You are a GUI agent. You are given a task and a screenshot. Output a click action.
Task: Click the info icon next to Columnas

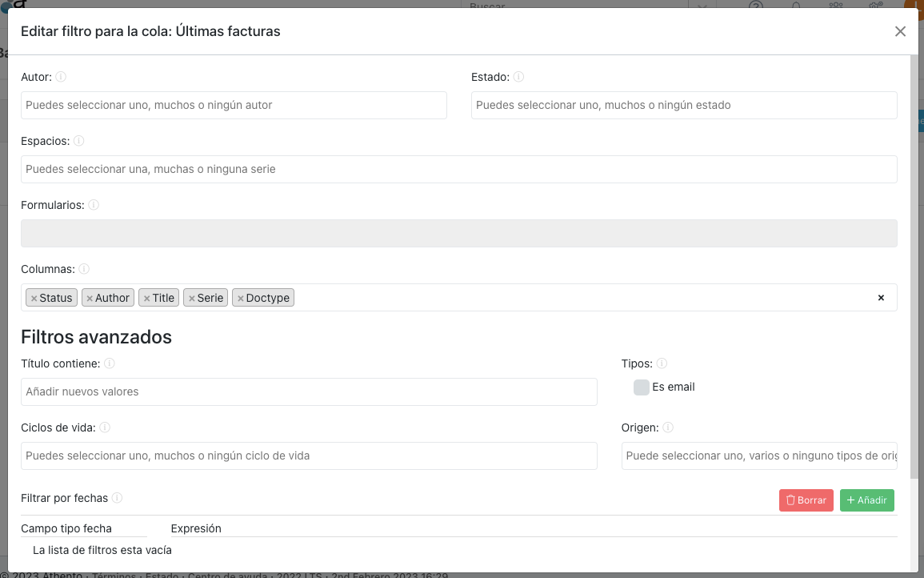(x=84, y=269)
